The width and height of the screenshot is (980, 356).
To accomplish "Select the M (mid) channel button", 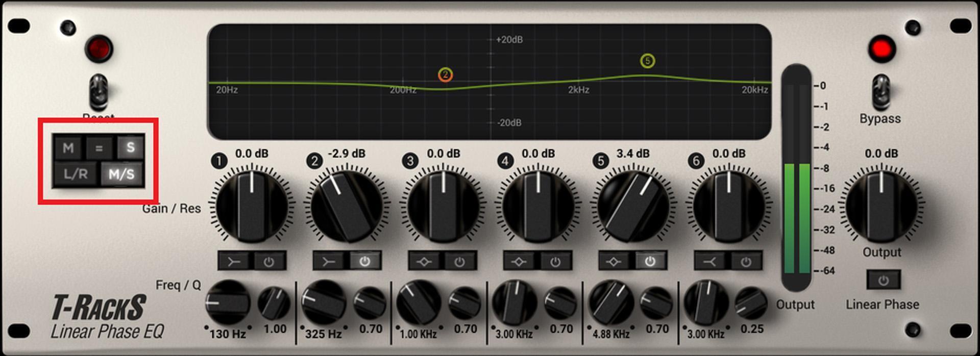I will (x=68, y=148).
